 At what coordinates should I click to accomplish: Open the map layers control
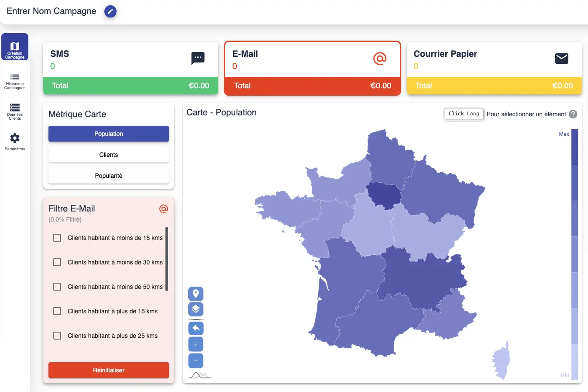196,309
